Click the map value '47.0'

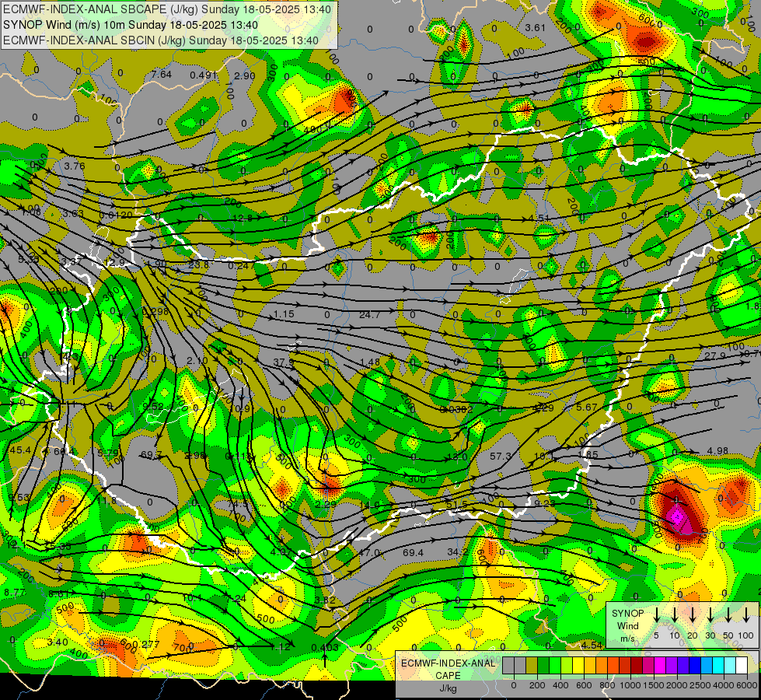tap(369, 553)
